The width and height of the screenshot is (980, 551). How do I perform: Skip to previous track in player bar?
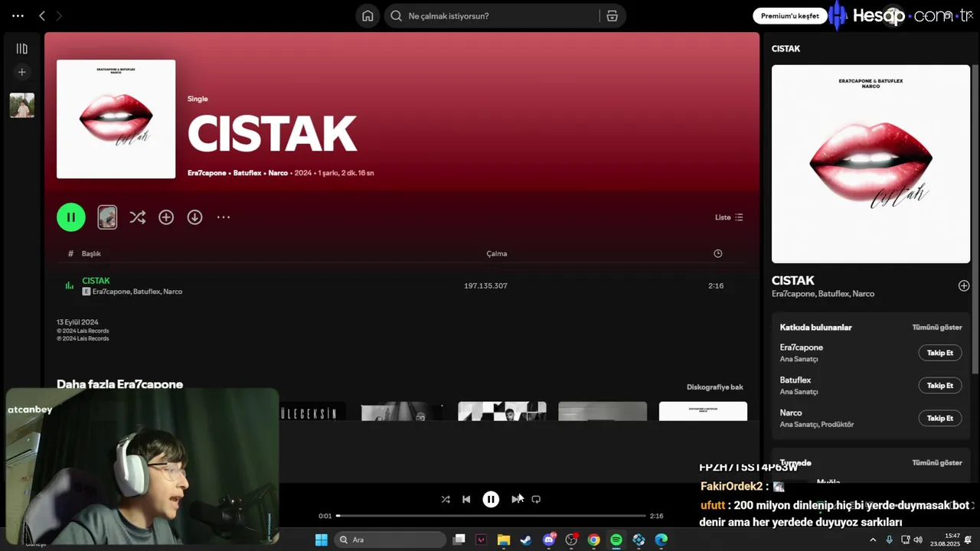pos(466,499)
